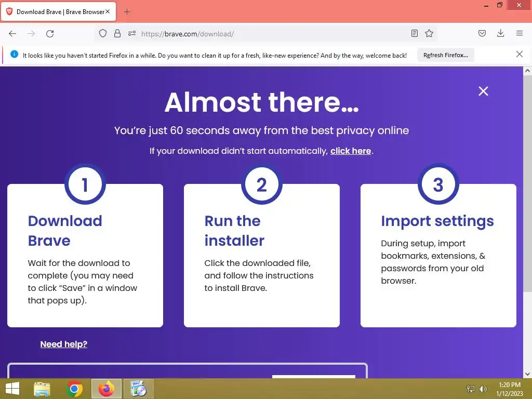532x399 pixels.
Task: Close the Firefox window
Action: (x=519, y=5)
